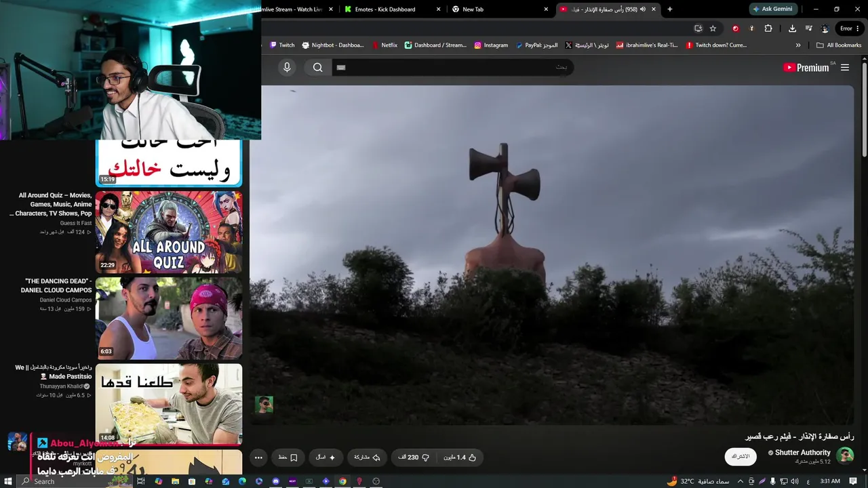Open the PayPal bookmark
Screen dimensions: 868x488
coord(536,45)
